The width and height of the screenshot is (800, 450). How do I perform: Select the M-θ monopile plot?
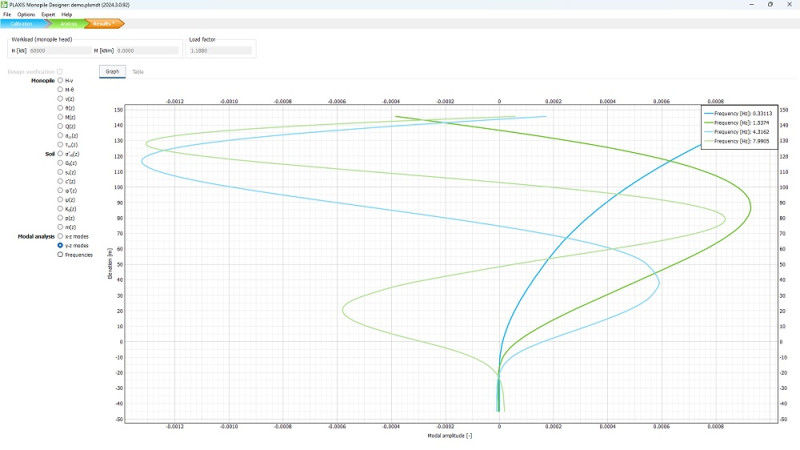tap(60, 89)
